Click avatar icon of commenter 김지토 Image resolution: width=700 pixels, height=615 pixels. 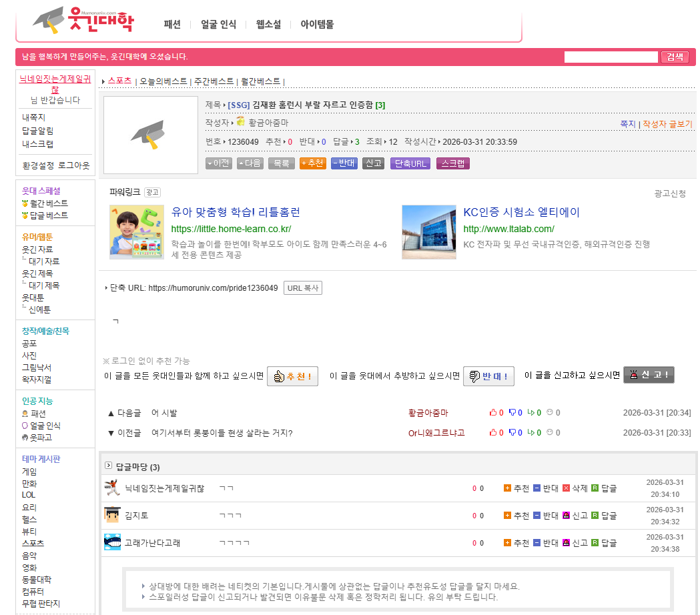tap(112, 516)
